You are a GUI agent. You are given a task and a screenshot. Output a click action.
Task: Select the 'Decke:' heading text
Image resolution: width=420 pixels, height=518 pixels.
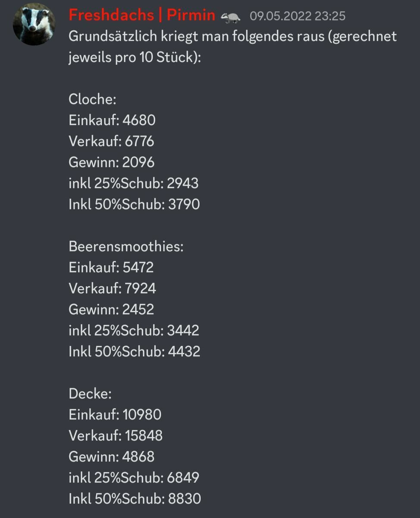90,394
